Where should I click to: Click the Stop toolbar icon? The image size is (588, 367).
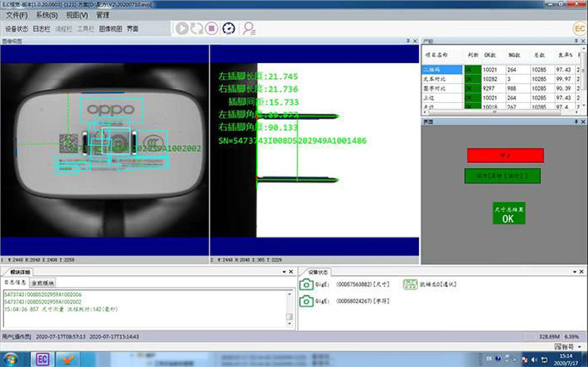point(212,29)
